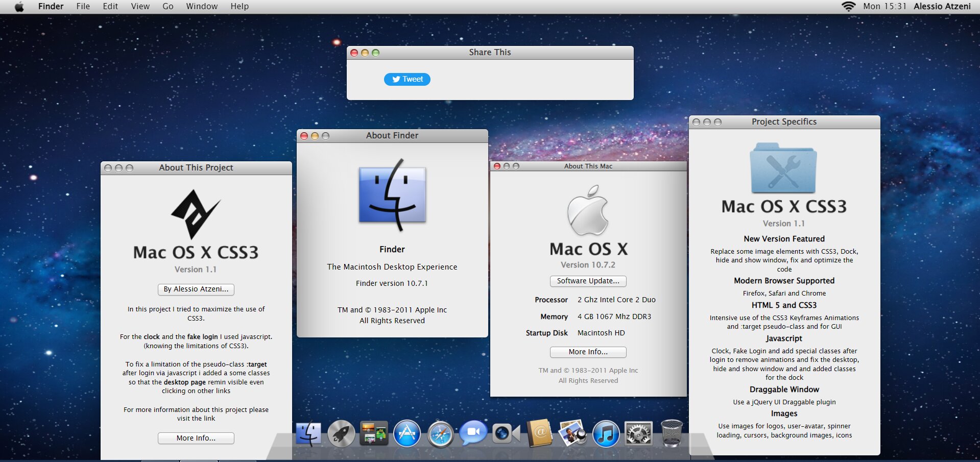The height and width of the screenshot is (462, 980).
Task: Click "Version 10.7.2" in About This Mac
Action: 588,265
